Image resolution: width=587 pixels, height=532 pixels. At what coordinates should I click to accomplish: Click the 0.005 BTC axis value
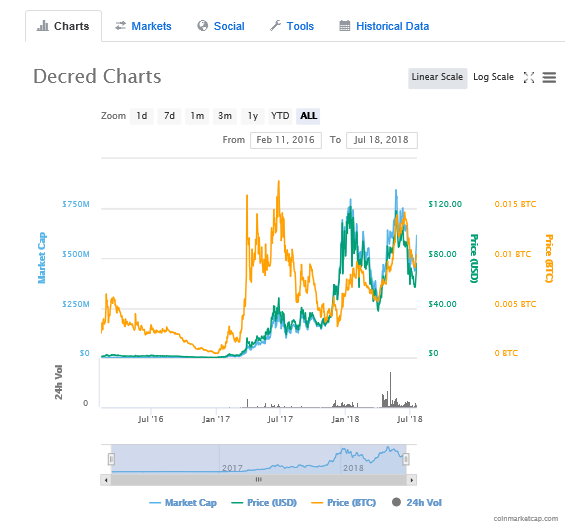point(515,304)
